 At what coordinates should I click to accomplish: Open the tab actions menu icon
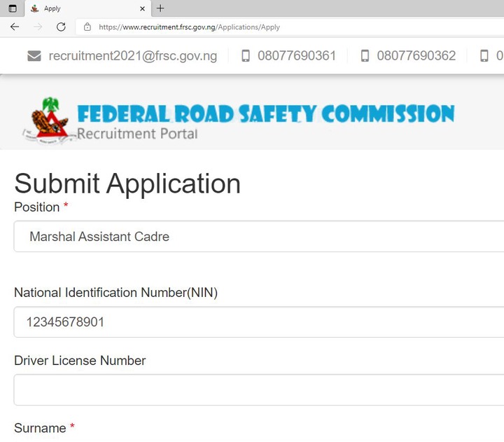pyautogui.click(x=13, y=8)
